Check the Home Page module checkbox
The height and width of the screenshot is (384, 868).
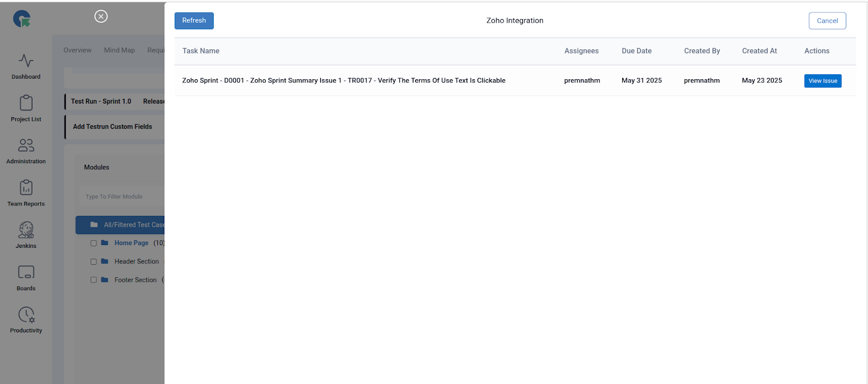pos(93,243)
